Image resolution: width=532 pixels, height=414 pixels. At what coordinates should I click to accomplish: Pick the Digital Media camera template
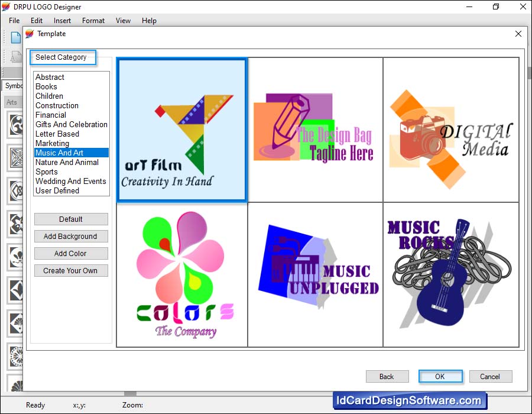450,130
